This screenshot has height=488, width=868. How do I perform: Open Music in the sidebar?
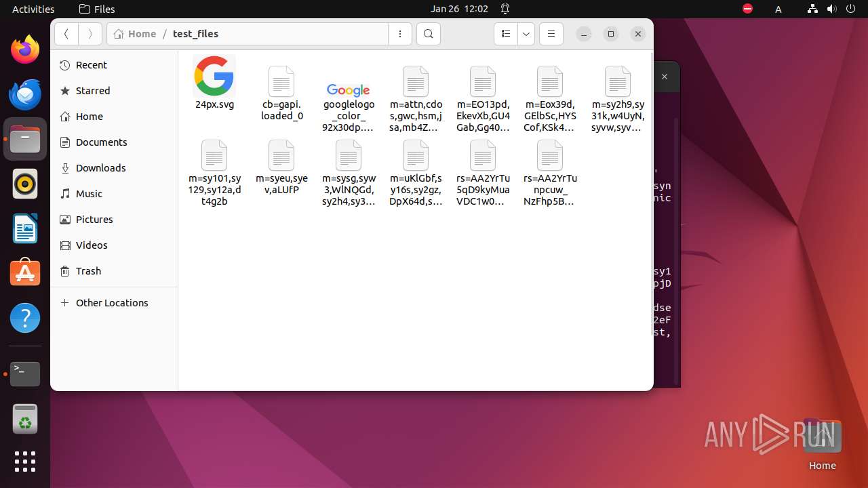point(114,194)
